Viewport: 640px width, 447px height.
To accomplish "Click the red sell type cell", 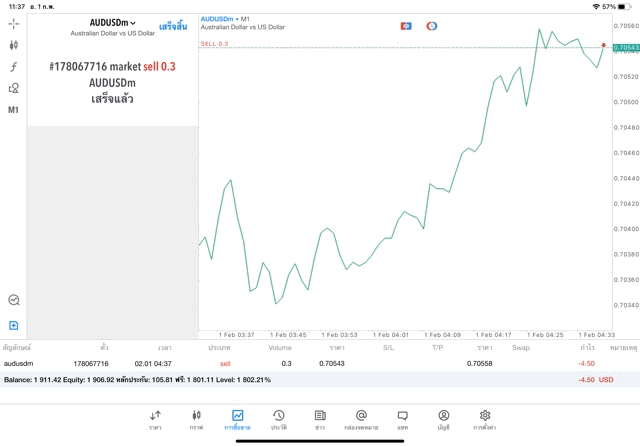I will point(225,363).
